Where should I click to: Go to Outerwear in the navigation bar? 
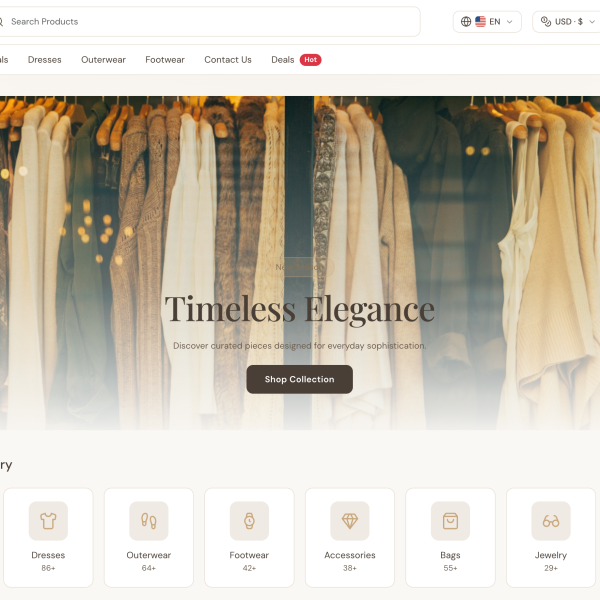pos(104,60)
